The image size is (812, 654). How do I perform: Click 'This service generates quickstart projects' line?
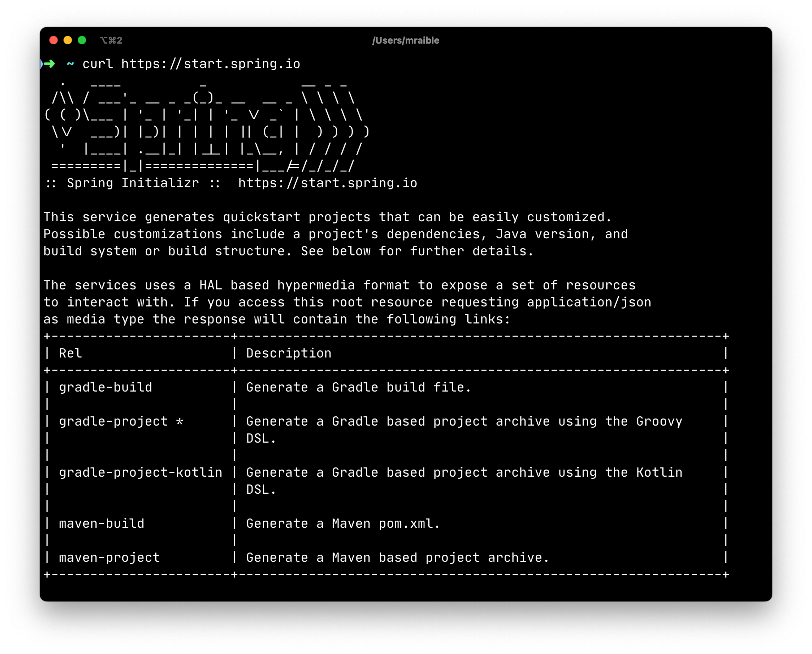pos(327,217)
